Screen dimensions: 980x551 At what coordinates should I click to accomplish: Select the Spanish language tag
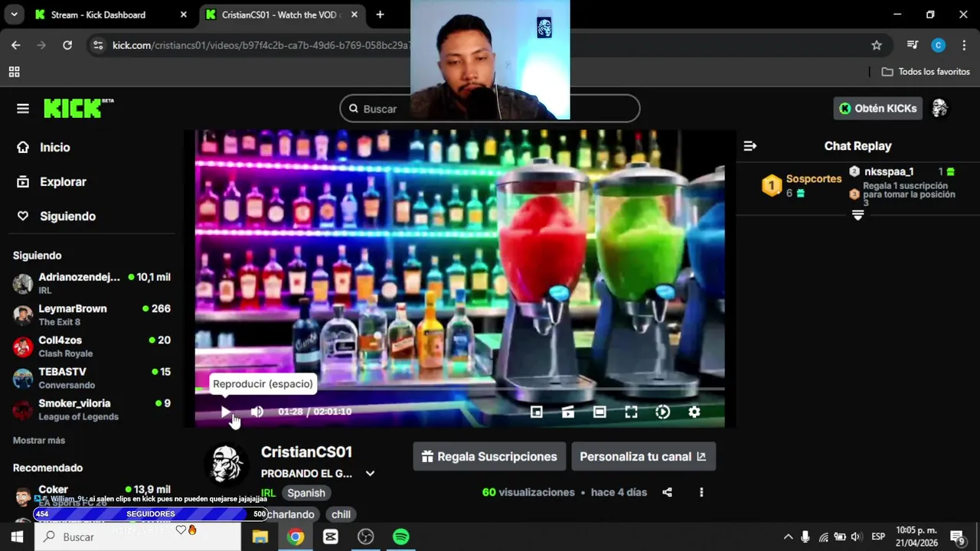(x=306, y=494)
